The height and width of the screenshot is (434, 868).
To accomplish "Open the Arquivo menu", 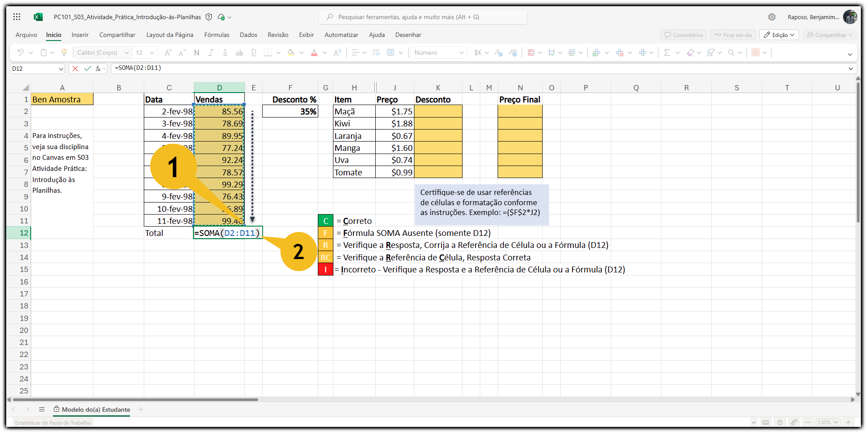I will 26,35.
